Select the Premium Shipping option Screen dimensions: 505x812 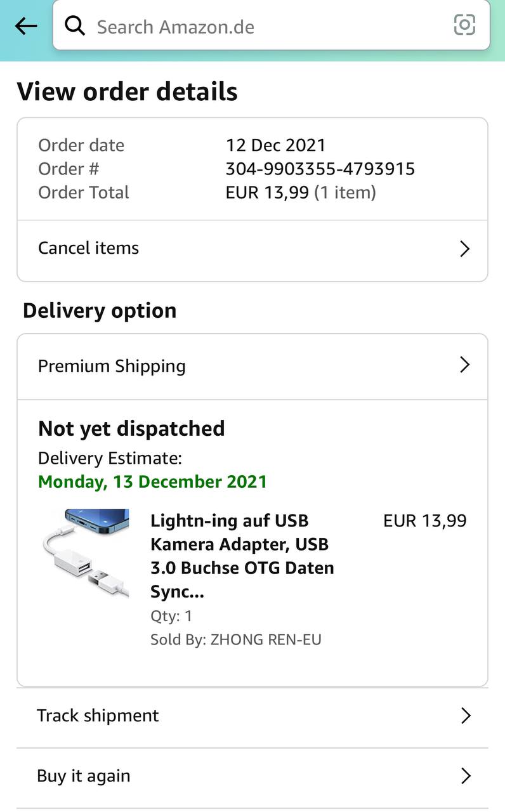112,366
